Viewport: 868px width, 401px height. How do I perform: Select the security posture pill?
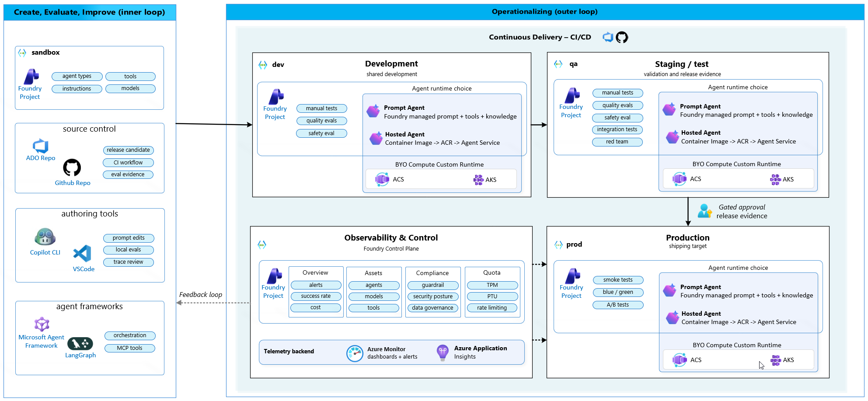pos(433,296)
